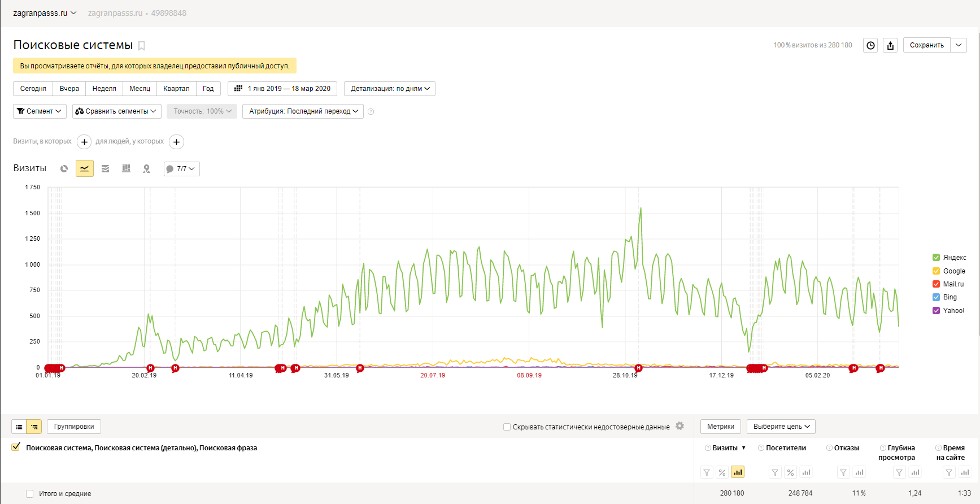
Task: Bookmark the Поисковые системы report
Action: point(142,46)
